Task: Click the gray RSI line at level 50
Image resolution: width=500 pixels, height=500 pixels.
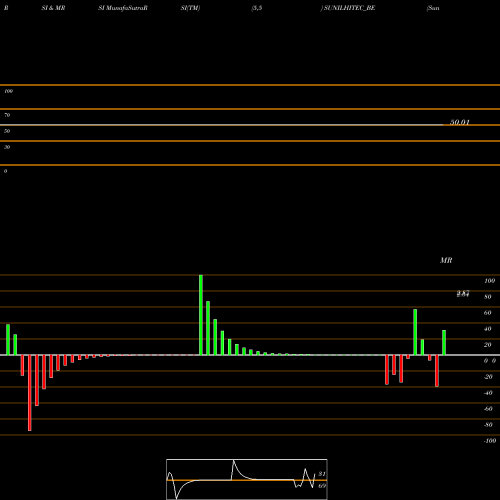Action: click(222, 125)
